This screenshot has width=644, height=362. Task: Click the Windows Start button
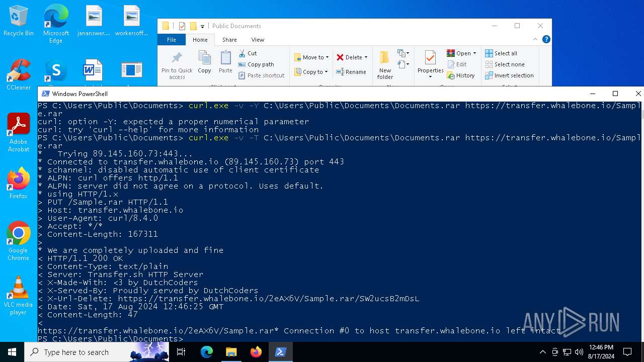[12, 352]
